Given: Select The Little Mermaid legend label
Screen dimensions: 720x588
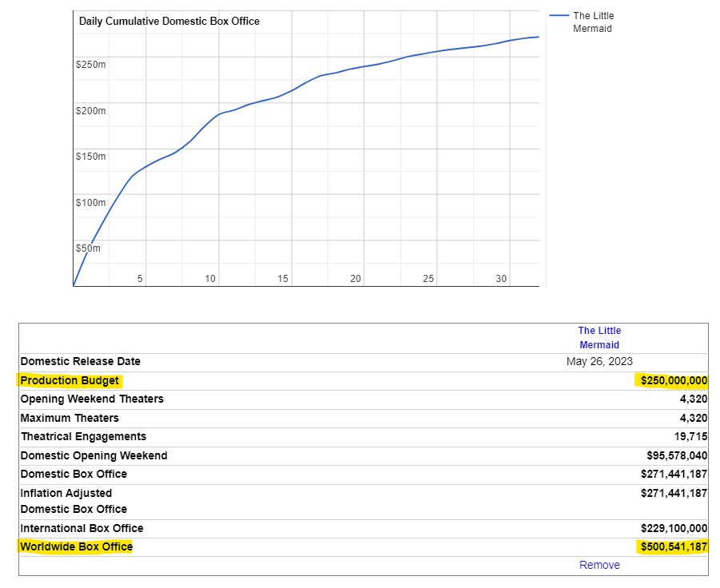Looking at the screenshot, I should [x=593, y=22].
